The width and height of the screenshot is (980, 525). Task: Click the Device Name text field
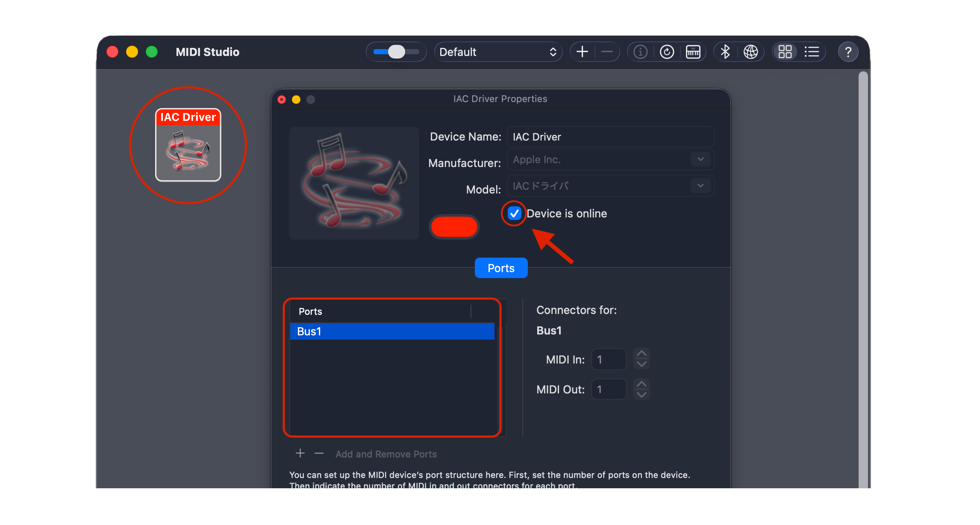[610, 137]
